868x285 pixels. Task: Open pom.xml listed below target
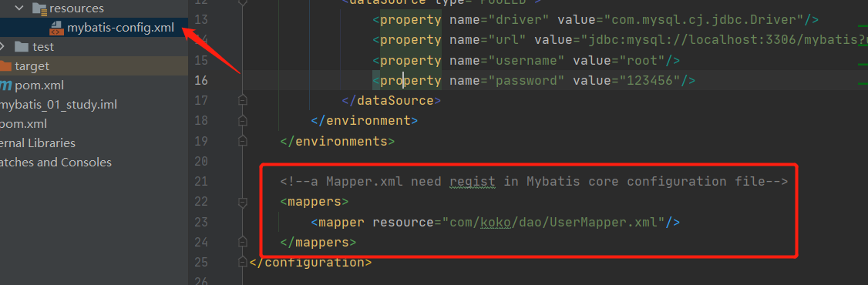click(39, 85)
